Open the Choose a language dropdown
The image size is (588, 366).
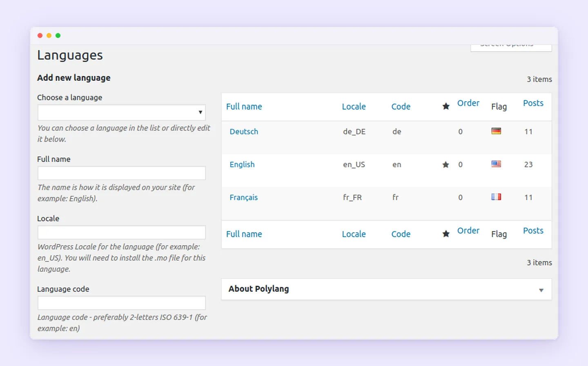(122, 112)
